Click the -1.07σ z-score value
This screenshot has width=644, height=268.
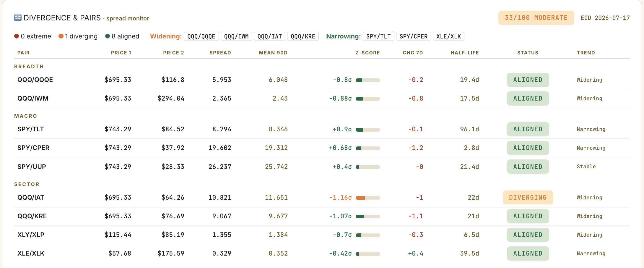pos(340,216)
